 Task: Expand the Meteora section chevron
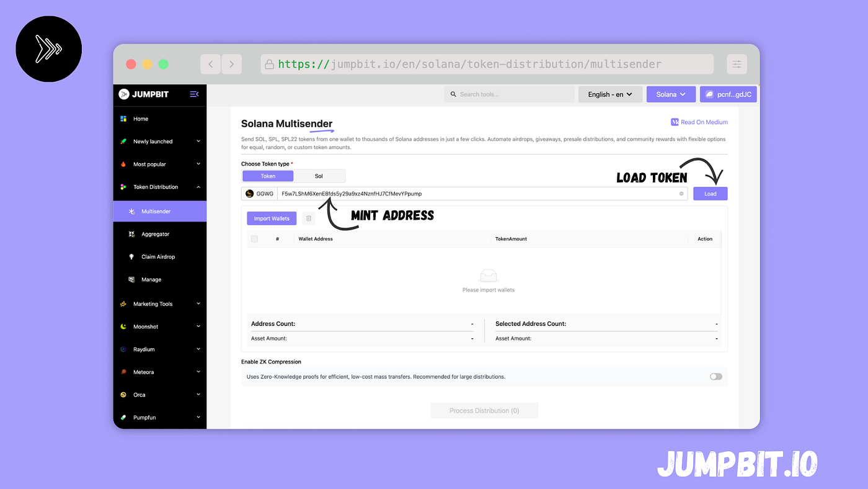pos(198,372)
